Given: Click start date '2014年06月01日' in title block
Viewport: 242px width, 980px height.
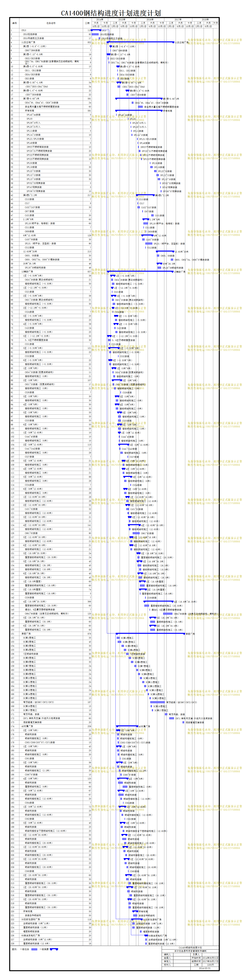Looking at the screenshot, I should click(x=210, y=958).
